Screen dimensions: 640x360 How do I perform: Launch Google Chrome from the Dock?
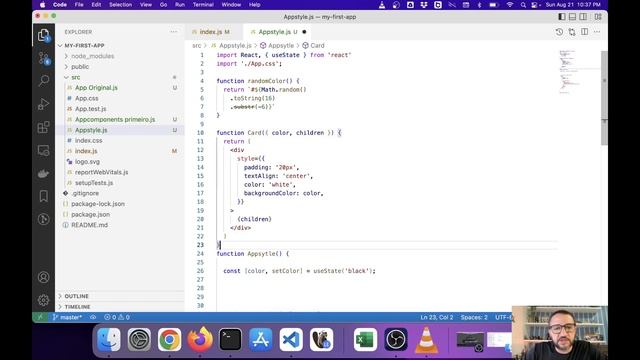click(x=169, y=340)
